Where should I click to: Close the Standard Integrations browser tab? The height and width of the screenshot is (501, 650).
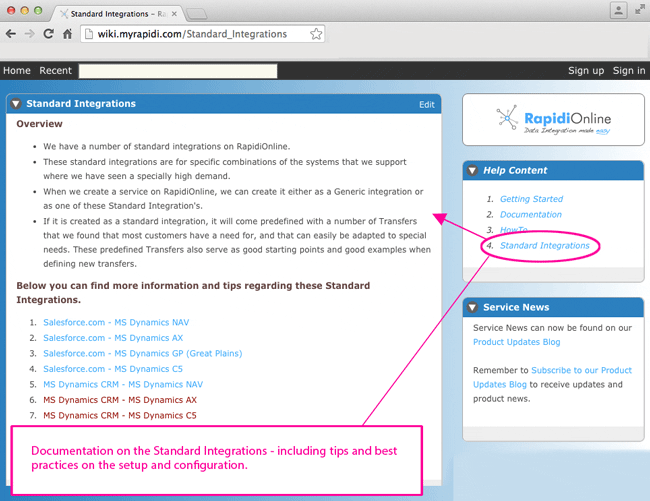[174, 14]
